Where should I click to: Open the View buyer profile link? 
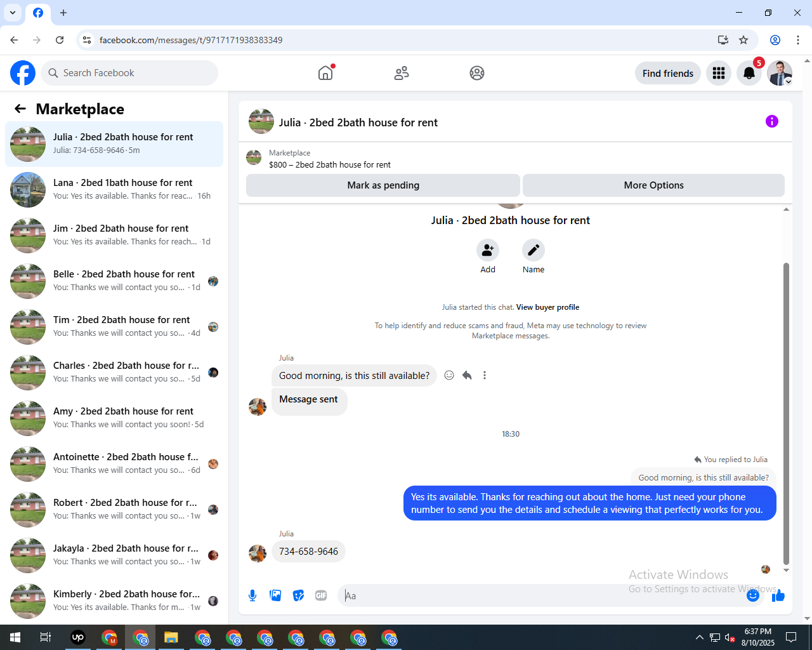pos(547,307)
